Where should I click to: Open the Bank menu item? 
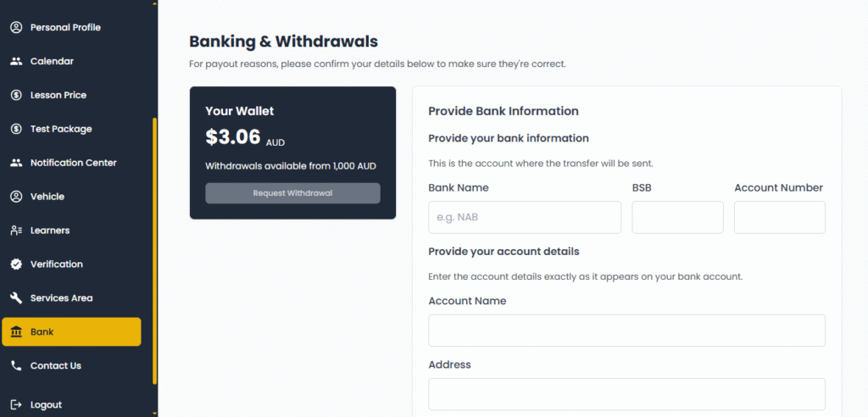[x=71, y=332]
